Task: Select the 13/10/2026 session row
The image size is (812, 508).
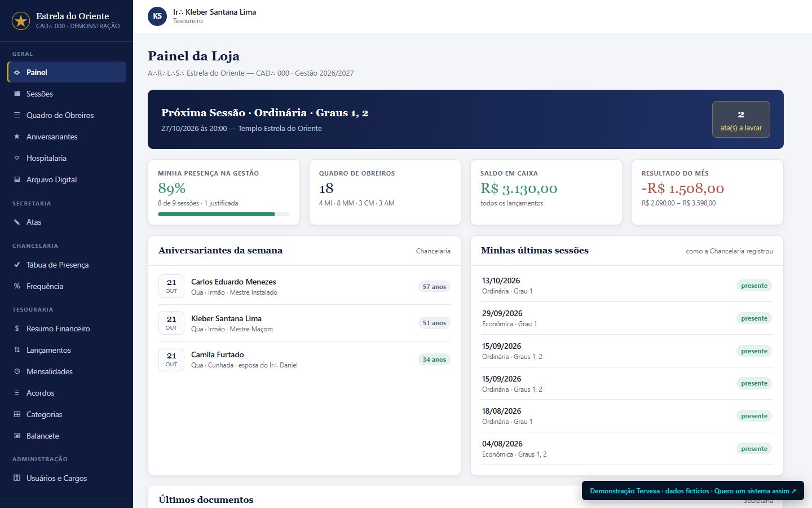Action: pyautogui.click(x=627, y=286)
